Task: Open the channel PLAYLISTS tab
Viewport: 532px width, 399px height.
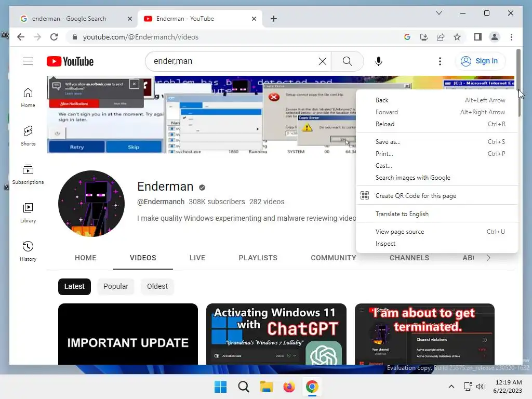Action: (x=258, y=258)
